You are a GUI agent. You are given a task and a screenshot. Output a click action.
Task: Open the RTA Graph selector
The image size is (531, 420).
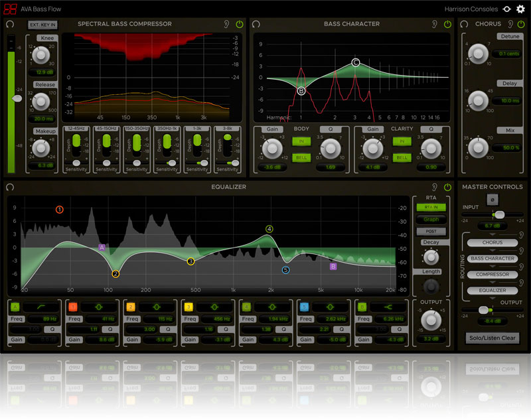(x=431, y=220)
